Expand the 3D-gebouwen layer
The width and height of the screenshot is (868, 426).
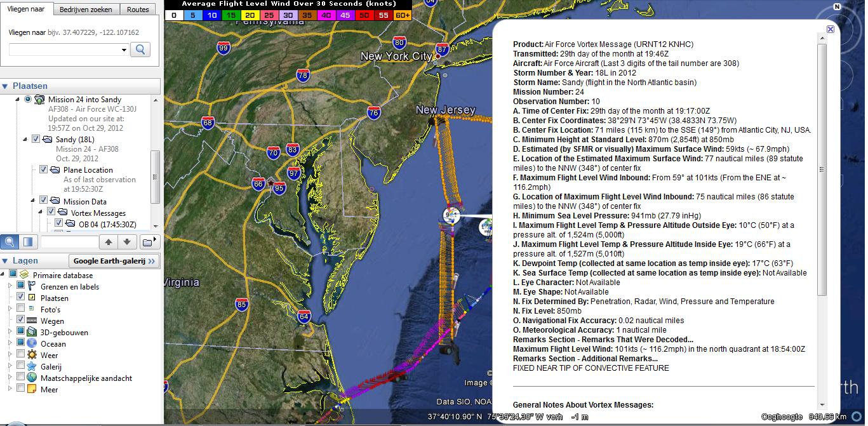point(10,332)
